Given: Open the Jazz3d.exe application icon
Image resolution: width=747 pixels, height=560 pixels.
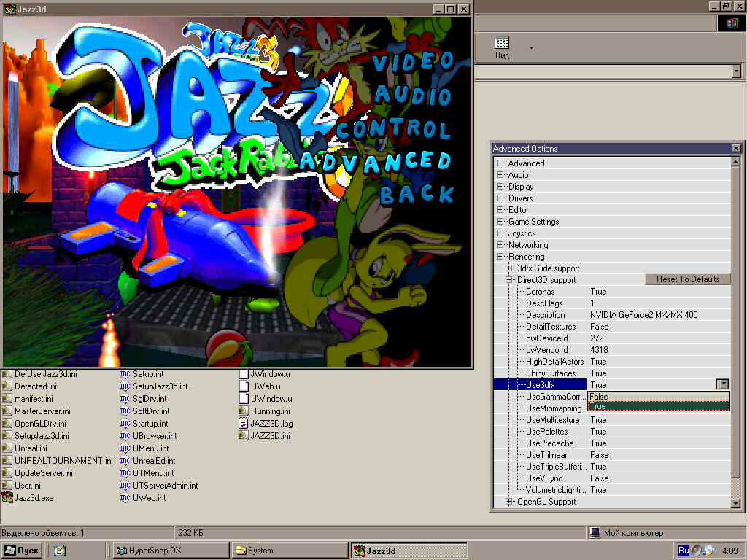Looking at the screenshot, I should coord(7,497).
